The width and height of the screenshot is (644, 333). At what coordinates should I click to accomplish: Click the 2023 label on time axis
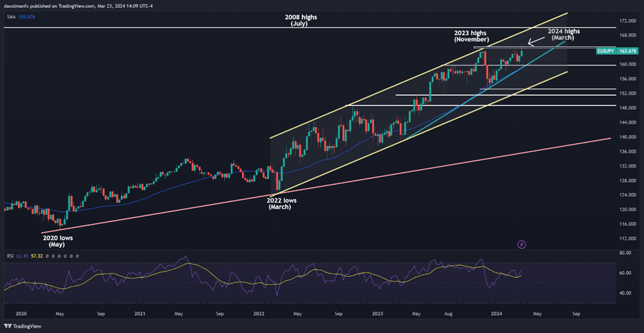[378, 314]
